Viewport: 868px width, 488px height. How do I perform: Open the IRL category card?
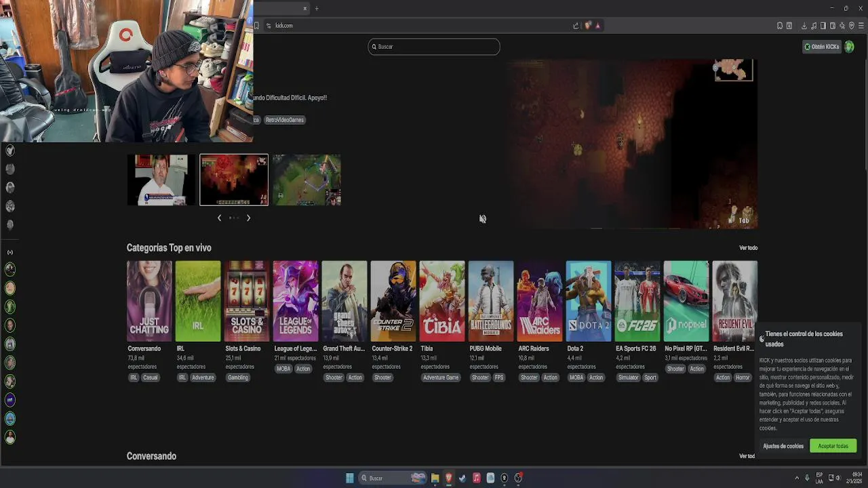(x=198, y=301)
